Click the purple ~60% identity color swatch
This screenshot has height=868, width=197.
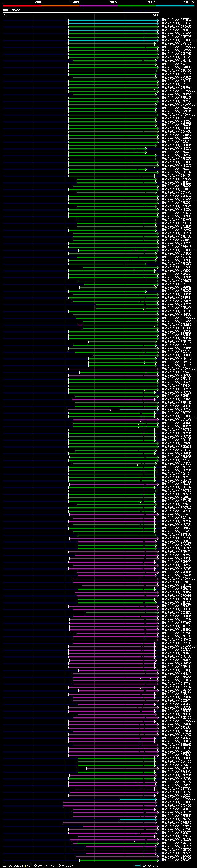coord(98,6)
